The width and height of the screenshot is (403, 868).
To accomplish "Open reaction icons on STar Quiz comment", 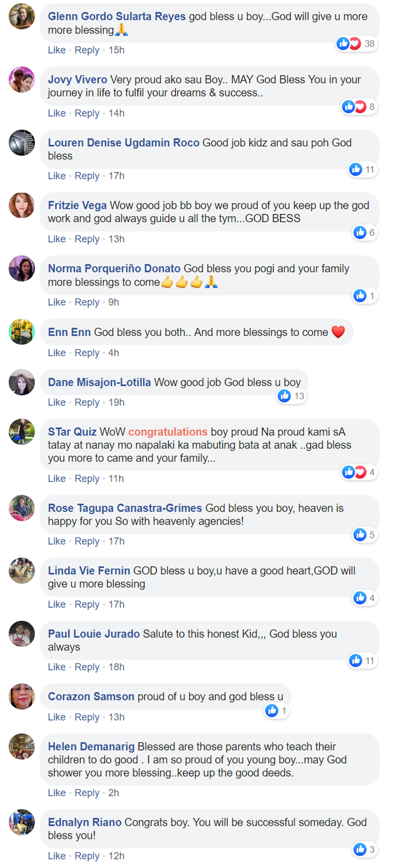I will 354,472.
